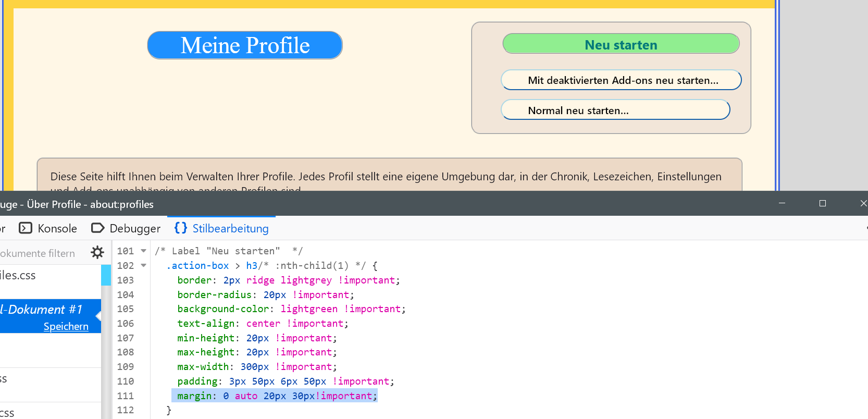Collapse the code fold at line 102
868x419 pixels.
point(144,266)
